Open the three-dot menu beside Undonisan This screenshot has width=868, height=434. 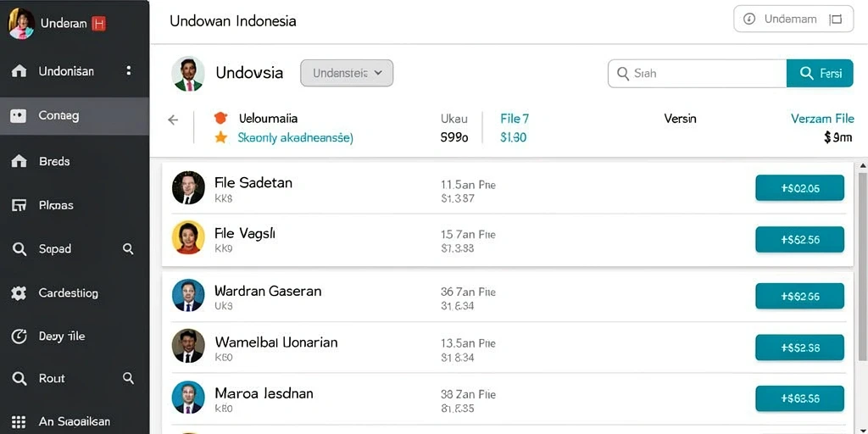tap(129, 71)
